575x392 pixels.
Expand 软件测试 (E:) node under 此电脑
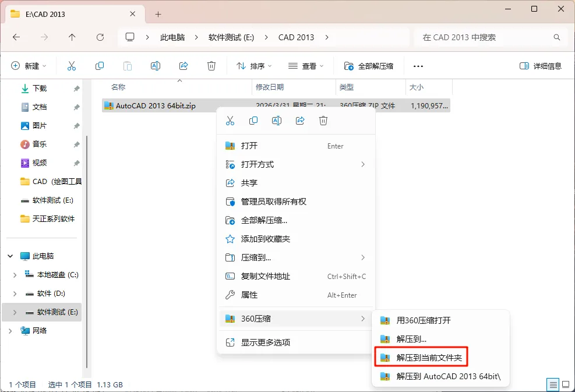tap(15, 312)
